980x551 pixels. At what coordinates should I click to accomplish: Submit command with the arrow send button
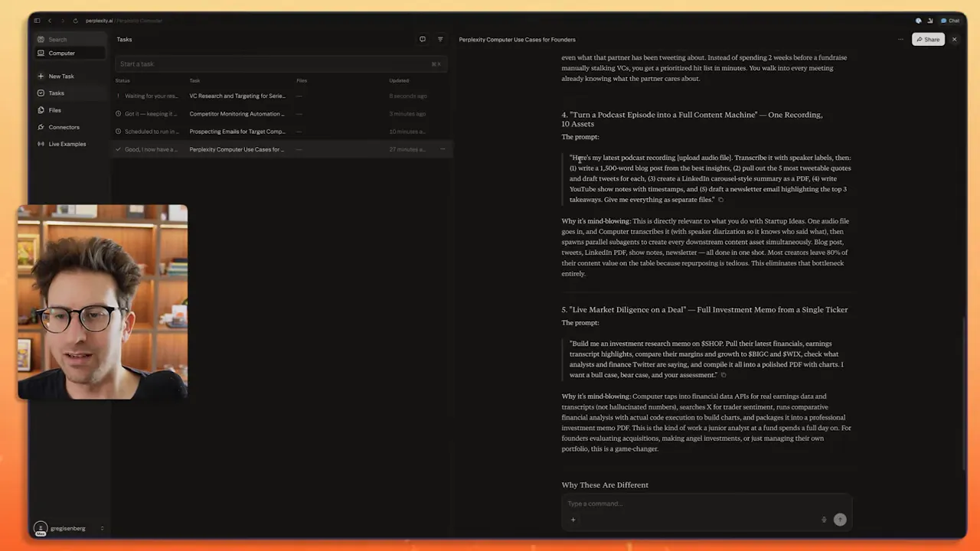coord(840,520)
